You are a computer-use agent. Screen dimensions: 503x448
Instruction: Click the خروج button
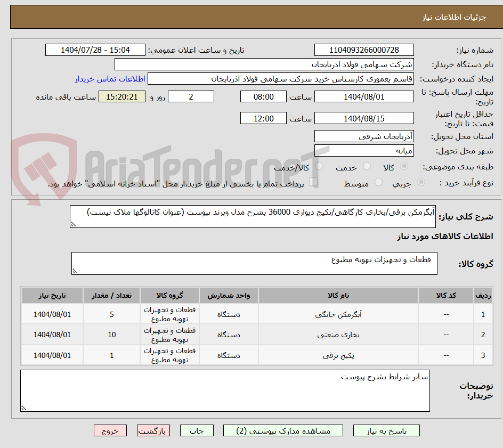click(x=110, y=430)
